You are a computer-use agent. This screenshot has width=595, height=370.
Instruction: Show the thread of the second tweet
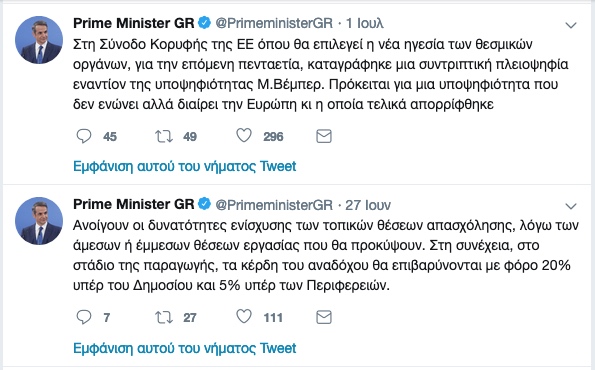coord(184,348)
